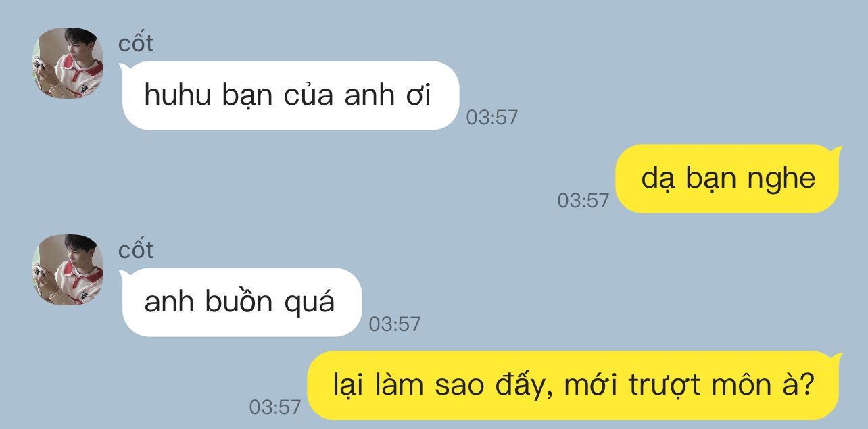This screenshot has width=868, height=429.
Task: Click timestamp 03:57 after 'anh buồn quá'
Action: [395, 324]
